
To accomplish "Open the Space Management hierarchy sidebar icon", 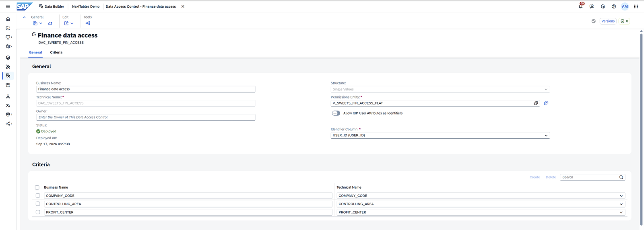I will click(x=8, y=97).
